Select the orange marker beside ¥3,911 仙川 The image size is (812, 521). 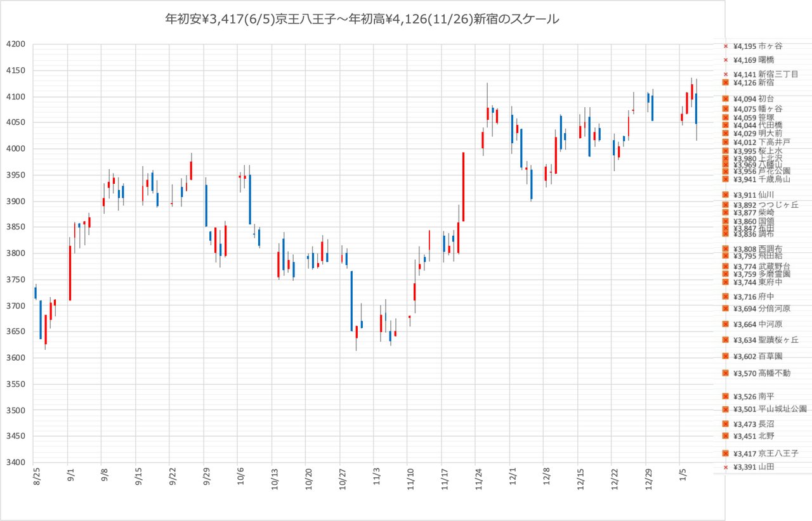tap(726, 195)
